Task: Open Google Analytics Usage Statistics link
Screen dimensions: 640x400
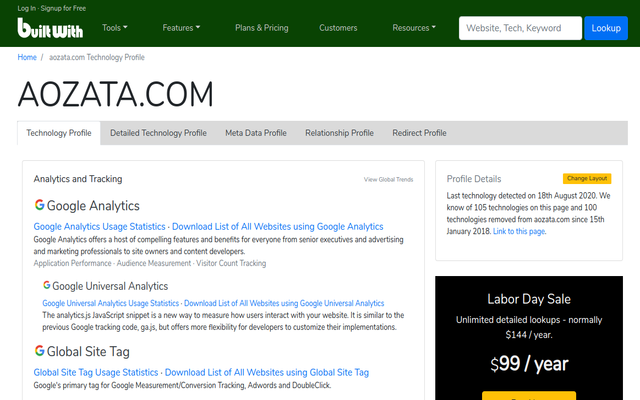Action: coord(99,227)
